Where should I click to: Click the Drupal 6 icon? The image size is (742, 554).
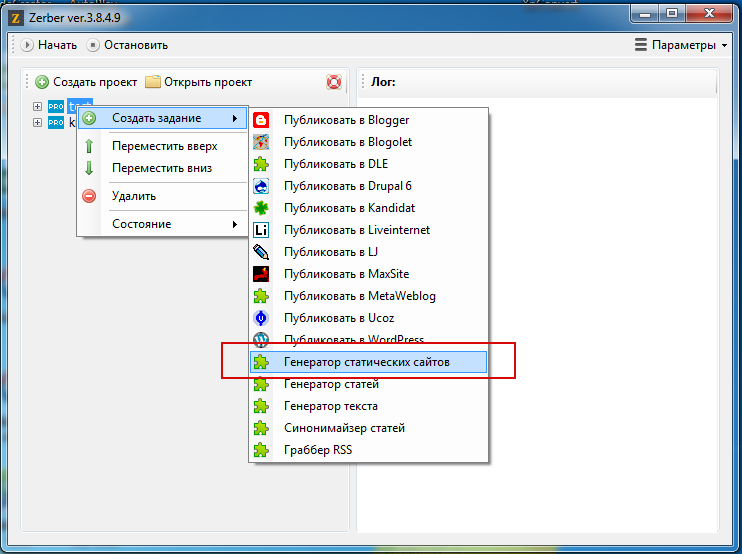261,186
